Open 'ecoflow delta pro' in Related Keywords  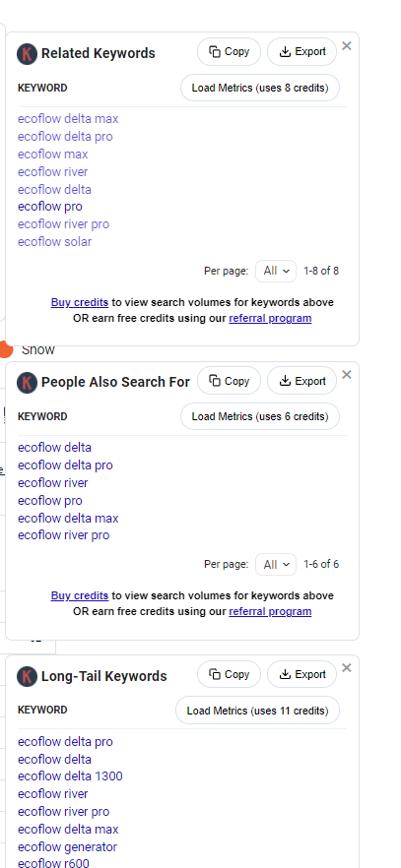tap(65, 136)
